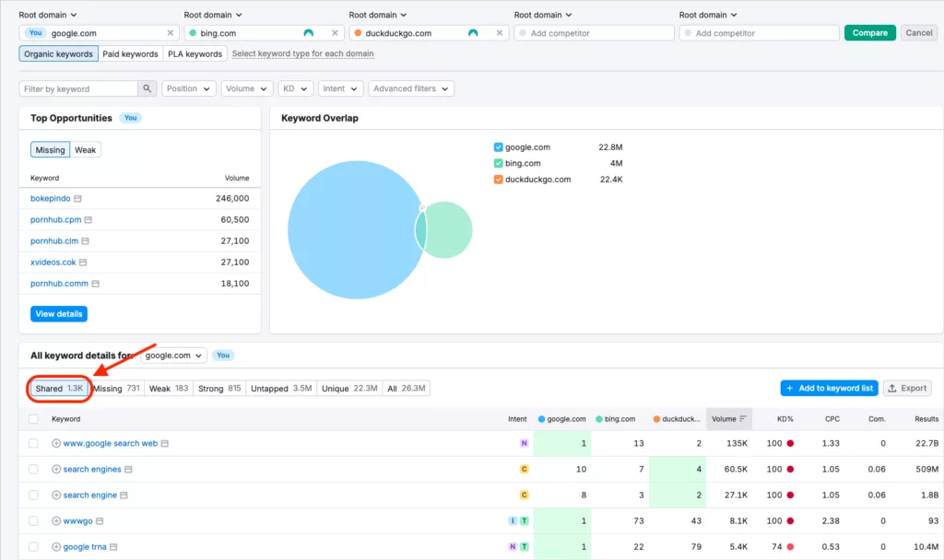Open the KD filter dropdown
This screenshot has width=944, height=560.
coord(295,88)
